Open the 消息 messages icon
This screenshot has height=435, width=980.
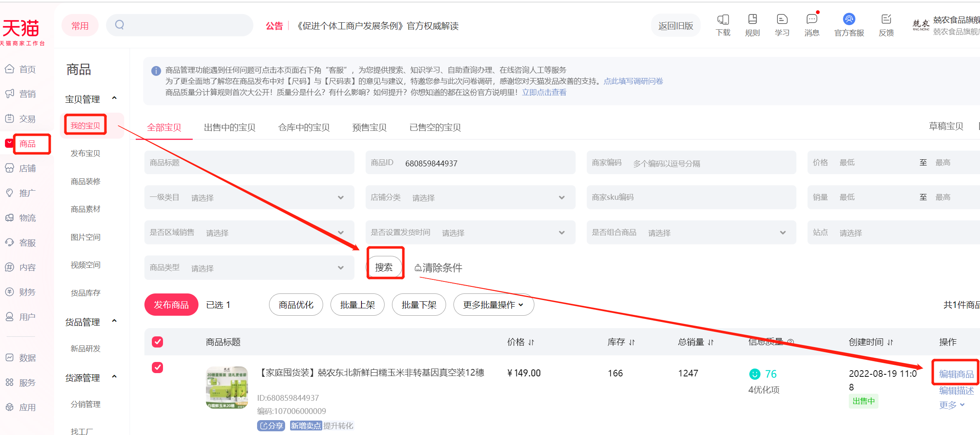coord(812,25)
